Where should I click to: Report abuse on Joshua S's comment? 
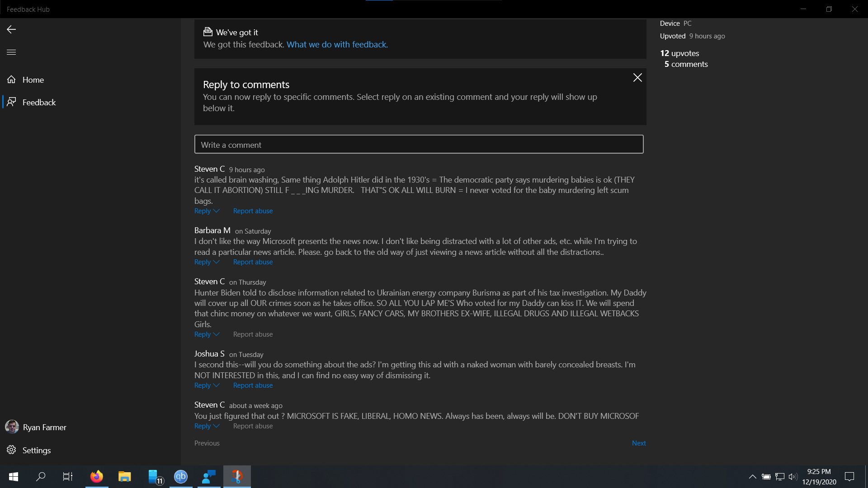point(253,385)
